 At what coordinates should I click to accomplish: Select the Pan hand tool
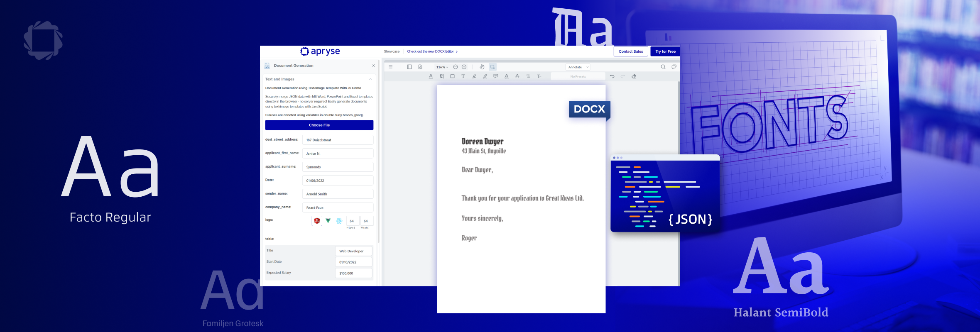tap(482, 67)
